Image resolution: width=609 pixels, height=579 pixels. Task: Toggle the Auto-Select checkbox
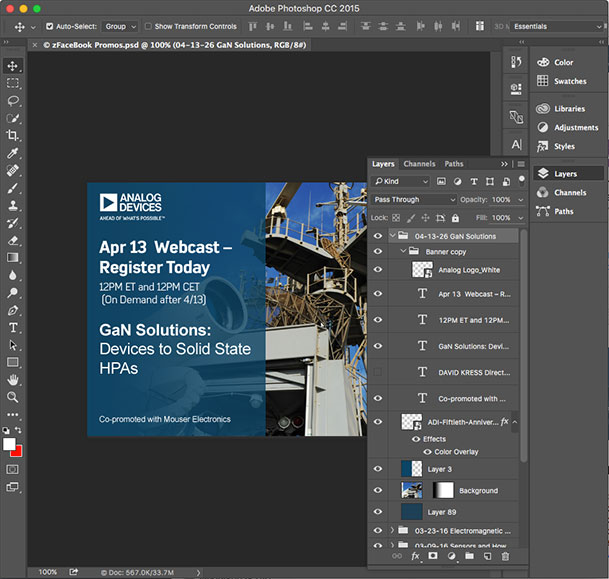(50, 27)
